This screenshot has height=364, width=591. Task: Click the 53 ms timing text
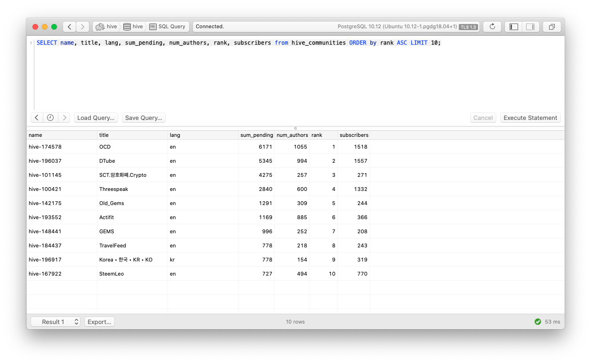click(552, 322)
